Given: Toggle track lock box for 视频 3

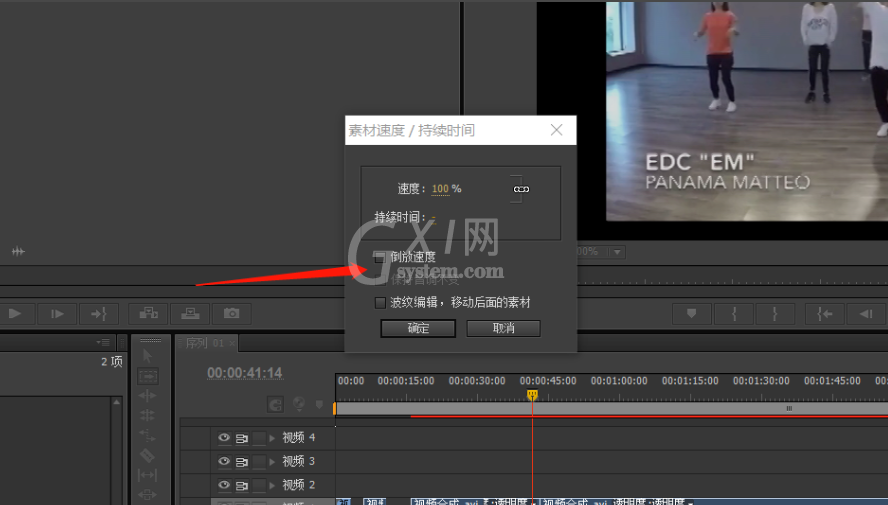Looking at the screenshot, I should pos(259,461).
